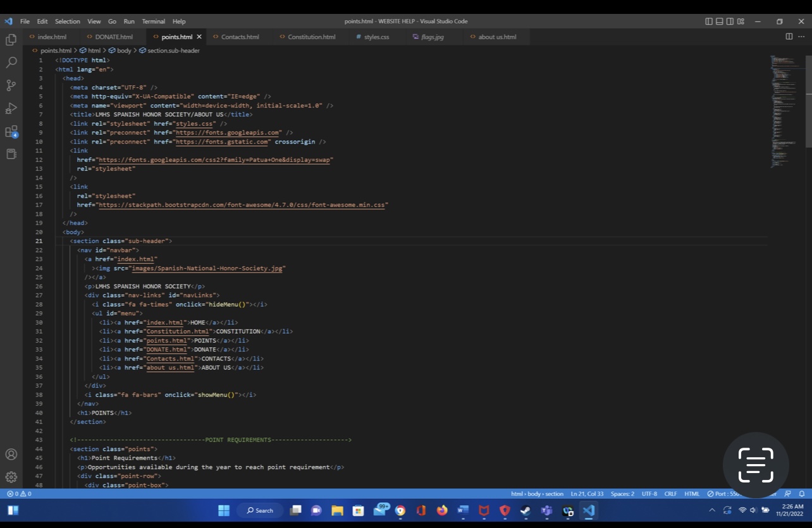
Task: Select the HTML language mode
Action: pyautogui.click(x=692, y=494)
